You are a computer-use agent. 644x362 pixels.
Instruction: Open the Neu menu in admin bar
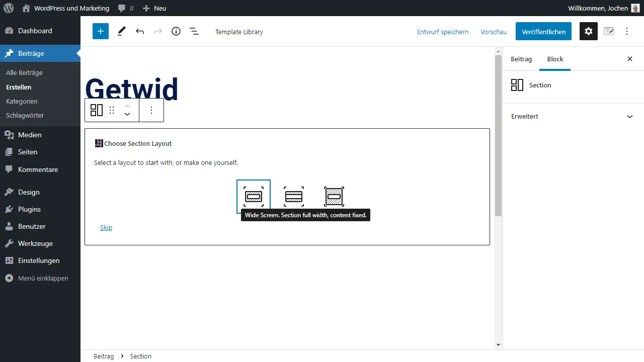pyautogui.click(x=154, y=8)
